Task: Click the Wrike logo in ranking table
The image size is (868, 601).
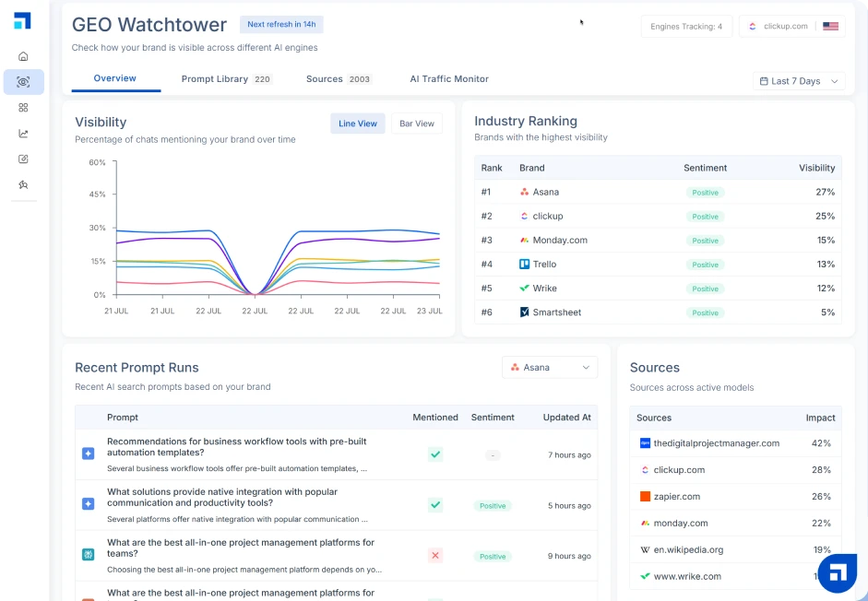Action: pyautogui.click(x=524, y=288)
